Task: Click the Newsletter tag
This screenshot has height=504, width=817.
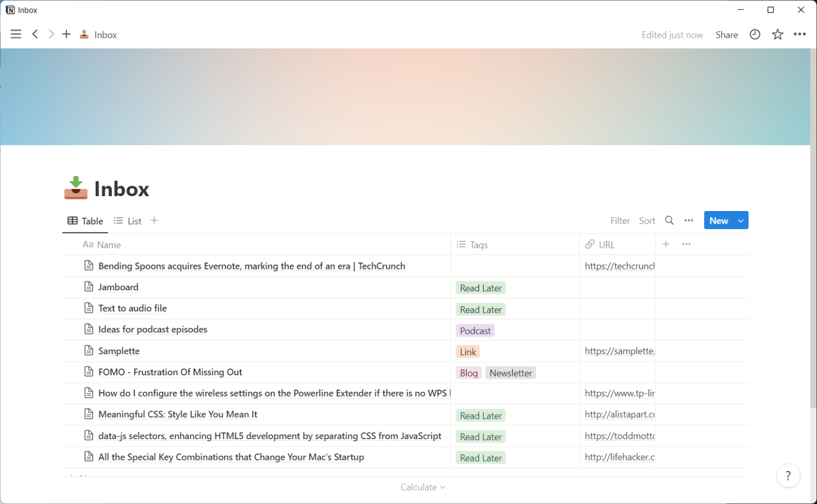Action: [511, 373]
